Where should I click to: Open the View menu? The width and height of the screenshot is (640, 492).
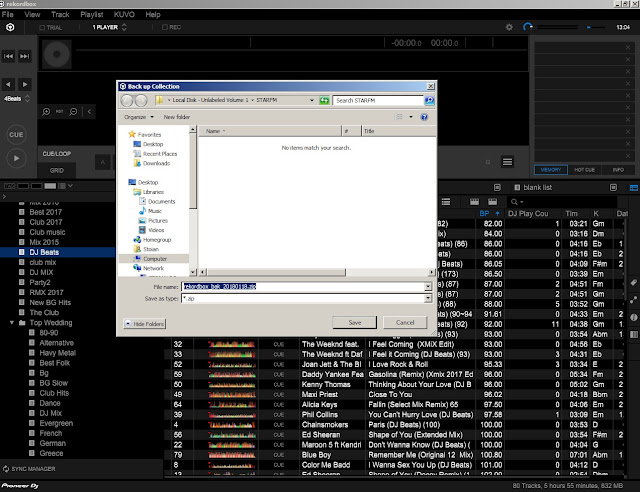click(32, 15)
